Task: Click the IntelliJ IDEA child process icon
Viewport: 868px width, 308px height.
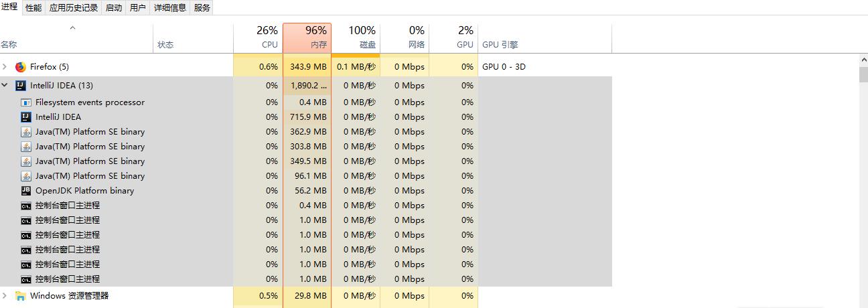Action: (26, 117)
